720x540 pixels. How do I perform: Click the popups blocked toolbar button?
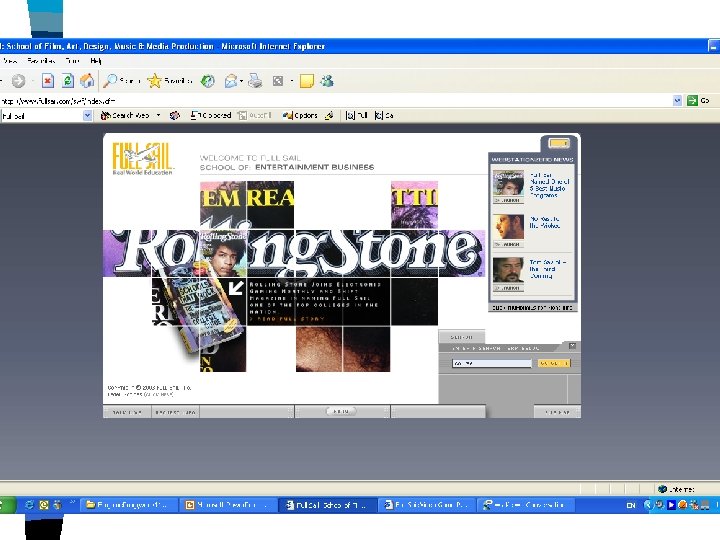[211, 115]
